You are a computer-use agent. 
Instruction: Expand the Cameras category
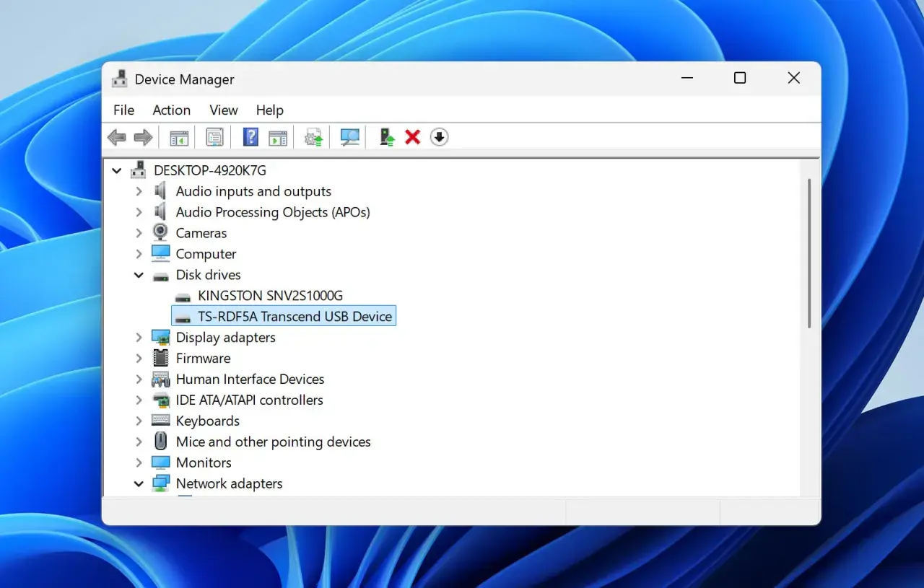[x=139, y=233]
